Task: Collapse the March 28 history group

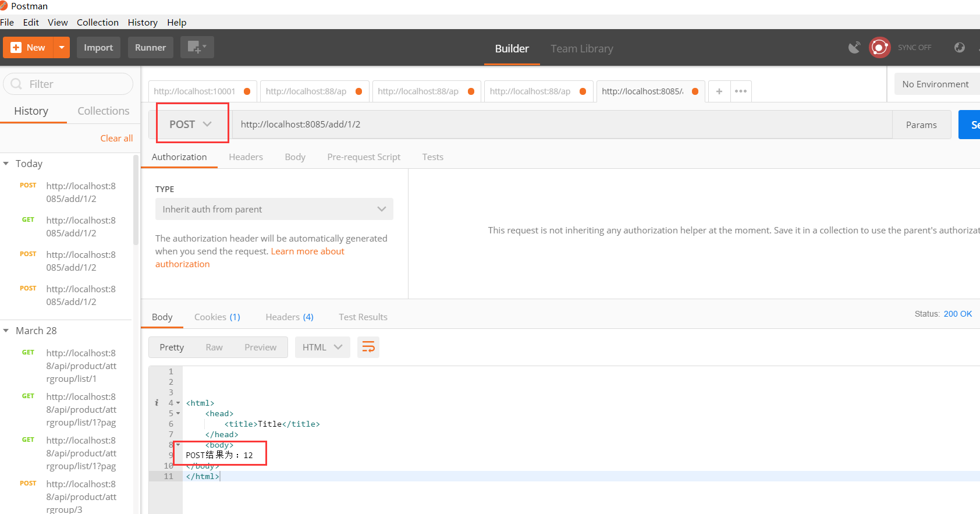Action: (6, 331)
